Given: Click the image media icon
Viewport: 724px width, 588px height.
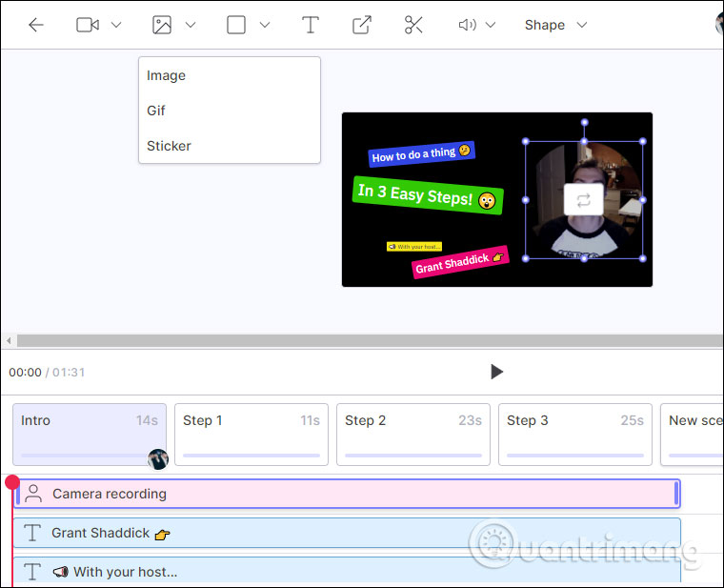Looking at the screenshot, I should (x=162, y=26).
